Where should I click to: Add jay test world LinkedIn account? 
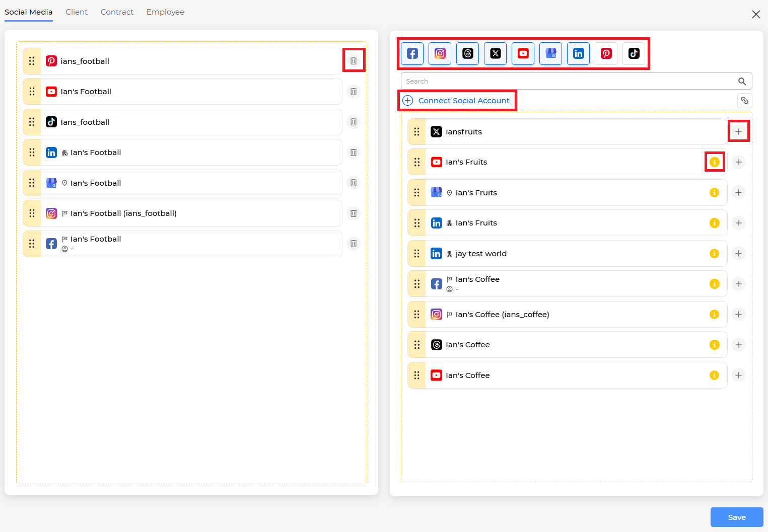point(739,254)
